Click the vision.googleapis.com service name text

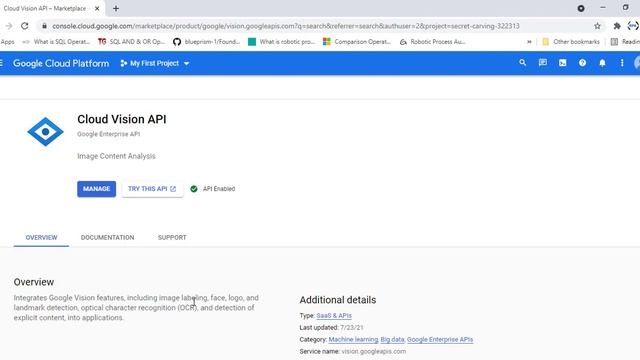[x=373, y=351]
